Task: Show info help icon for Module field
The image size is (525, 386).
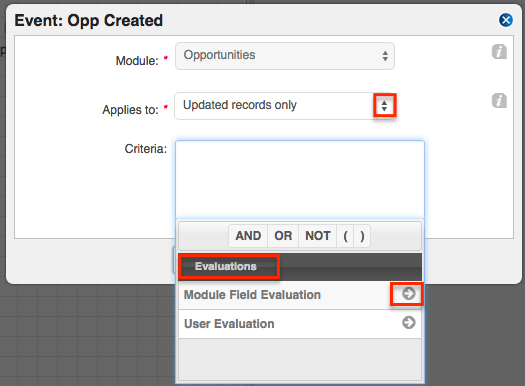Action: tap(499, 52)
